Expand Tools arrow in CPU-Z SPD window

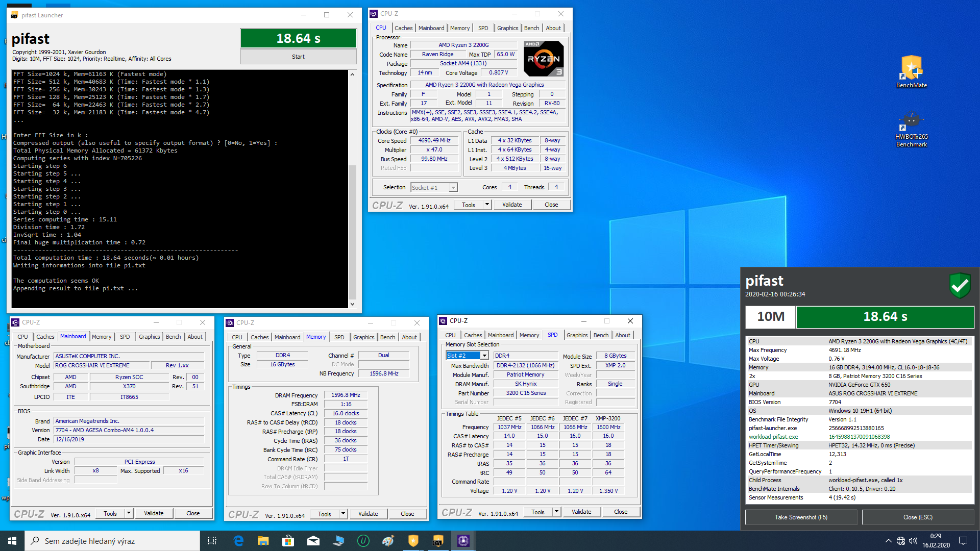click(x=556, y=512)
